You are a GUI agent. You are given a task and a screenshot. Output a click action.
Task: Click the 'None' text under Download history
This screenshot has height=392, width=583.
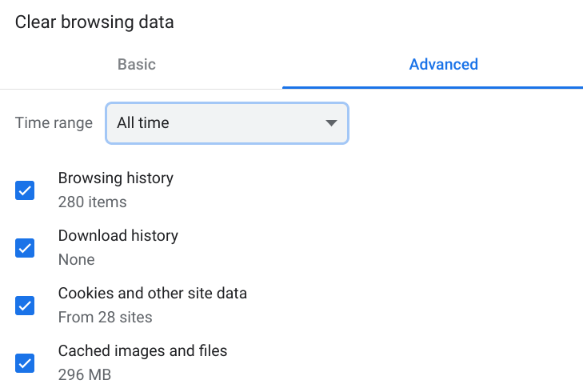76,259
